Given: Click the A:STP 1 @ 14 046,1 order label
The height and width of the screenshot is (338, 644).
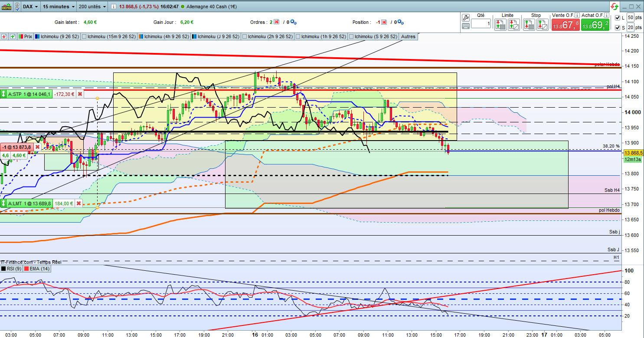Looking at the screenshot, I should [29, 94].
